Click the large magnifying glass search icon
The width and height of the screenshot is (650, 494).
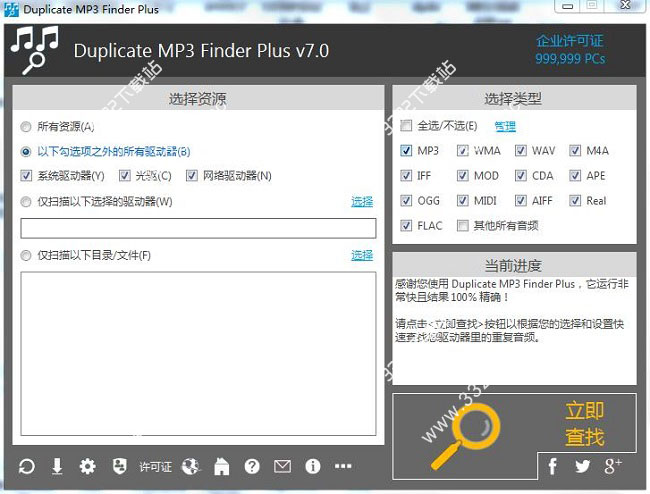(x=466, y=436)
